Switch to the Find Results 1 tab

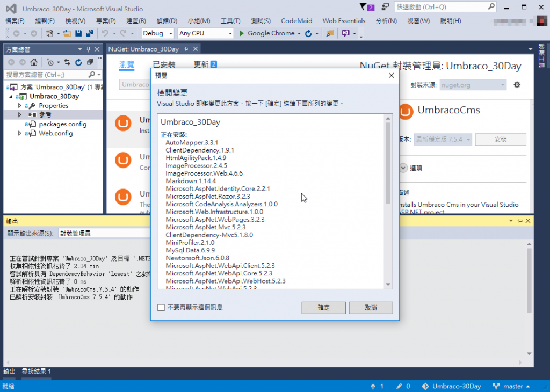36,371
